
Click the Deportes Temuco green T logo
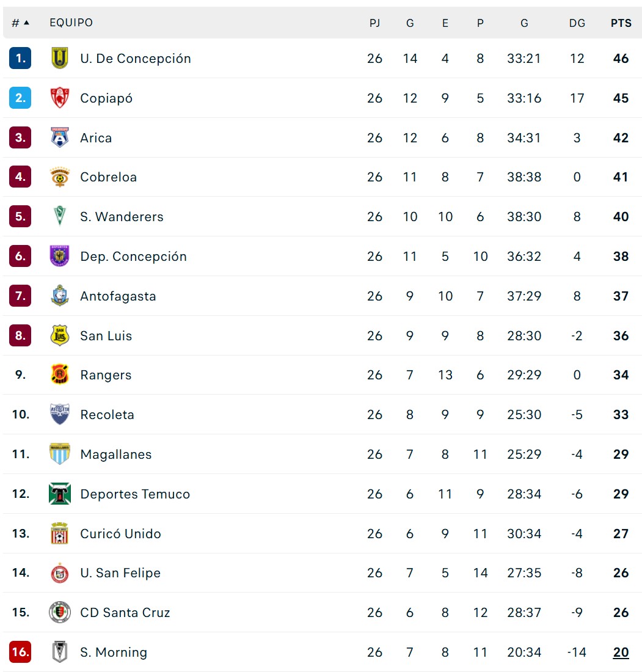pos(60,494)
